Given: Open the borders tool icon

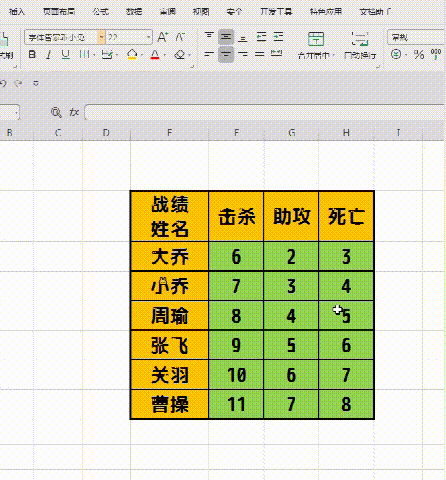Looking at the screenshot, I should [84, 54].
